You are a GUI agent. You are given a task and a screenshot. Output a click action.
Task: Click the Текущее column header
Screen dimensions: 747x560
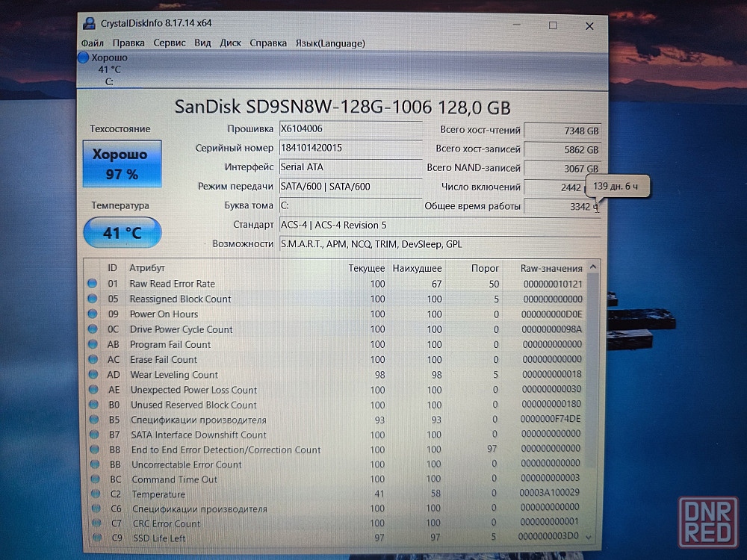(x=366, y=268)
